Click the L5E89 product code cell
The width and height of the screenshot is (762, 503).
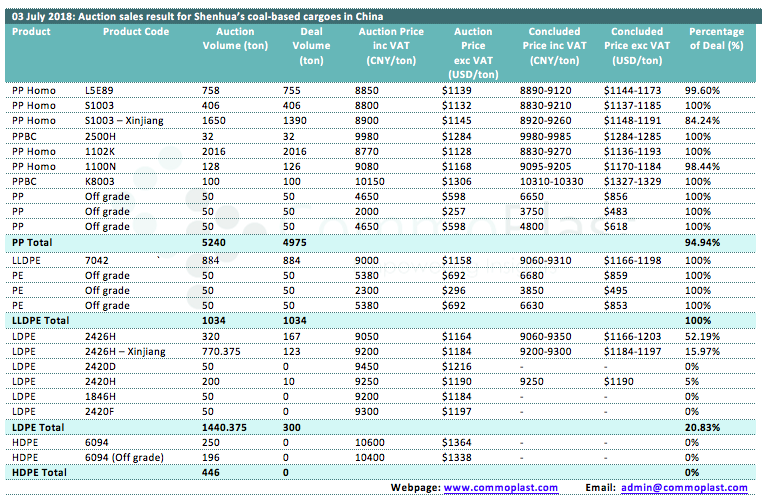100,90
